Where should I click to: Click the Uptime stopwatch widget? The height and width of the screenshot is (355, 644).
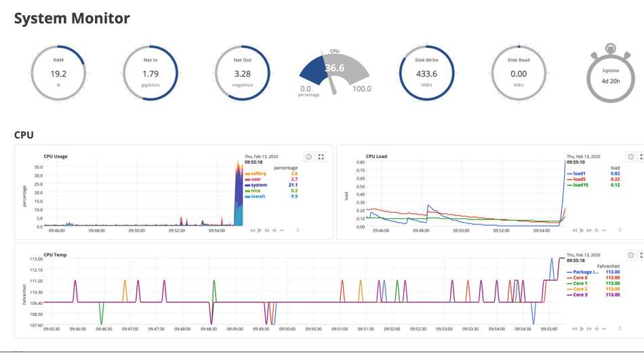pyautogui.click(x=610, y=76)
